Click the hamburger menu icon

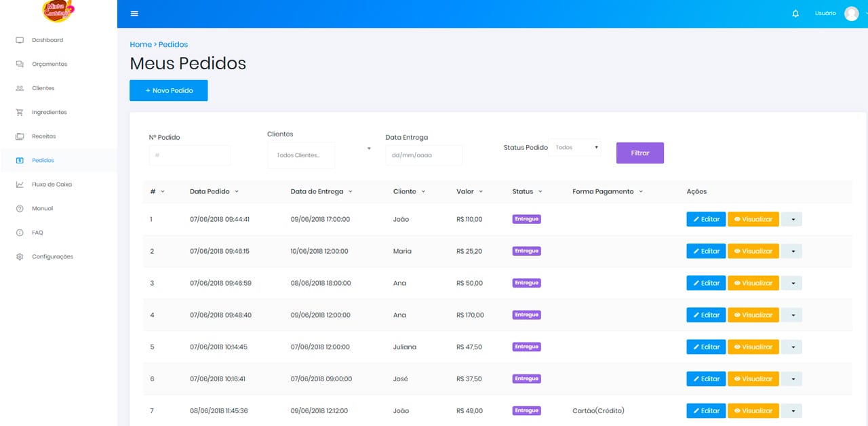(134, 14)
